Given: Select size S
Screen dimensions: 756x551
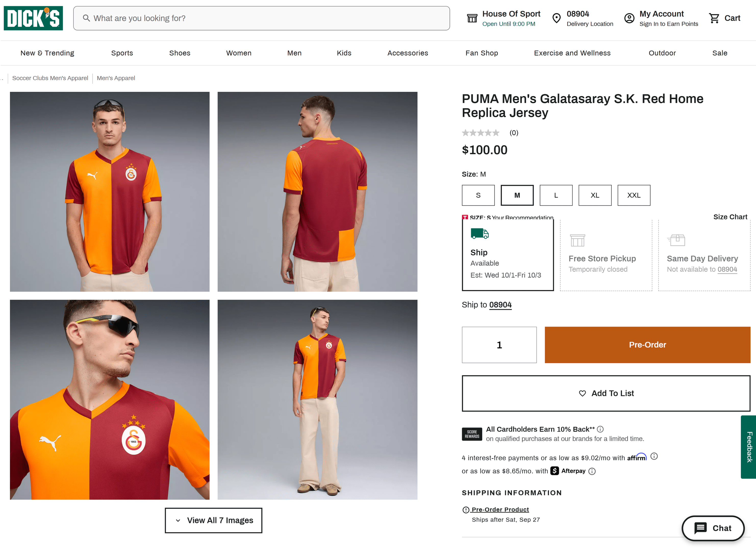Looking at the screenshot, I should [478, 195].
